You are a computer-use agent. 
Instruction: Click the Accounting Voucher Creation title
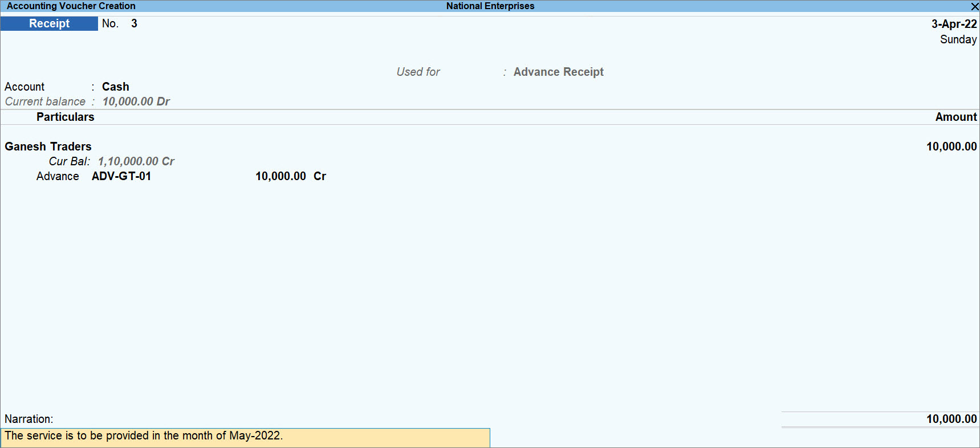[x=71, y=6]
